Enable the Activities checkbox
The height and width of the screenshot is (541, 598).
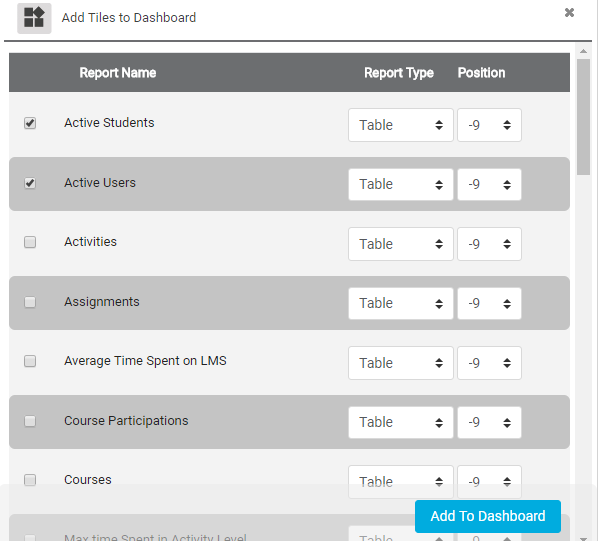(x=30, y=242)
